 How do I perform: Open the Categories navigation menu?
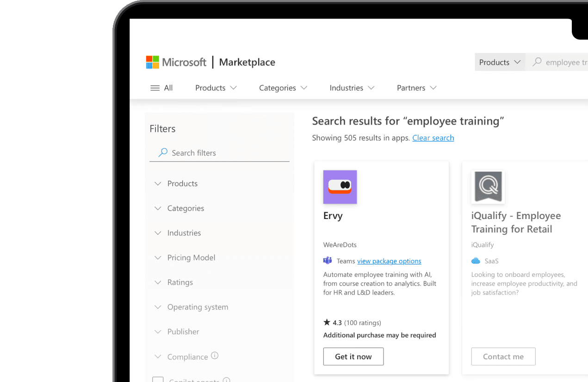[283, 88]
